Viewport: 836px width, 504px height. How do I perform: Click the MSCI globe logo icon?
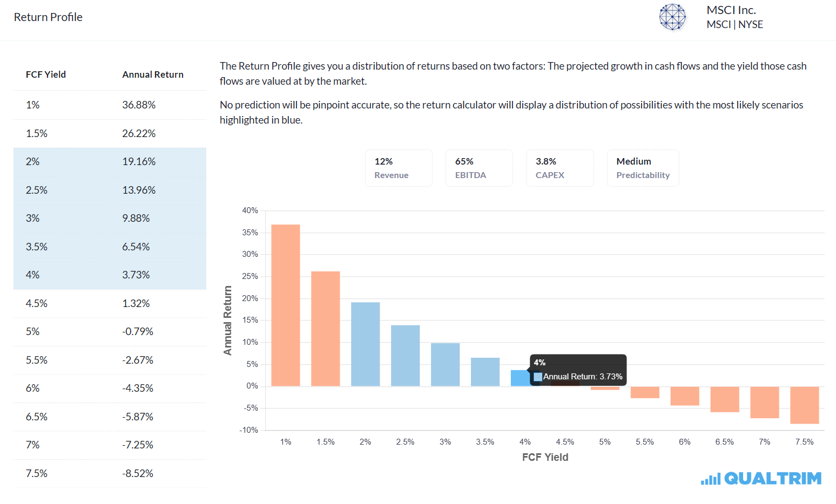point(672,17)
